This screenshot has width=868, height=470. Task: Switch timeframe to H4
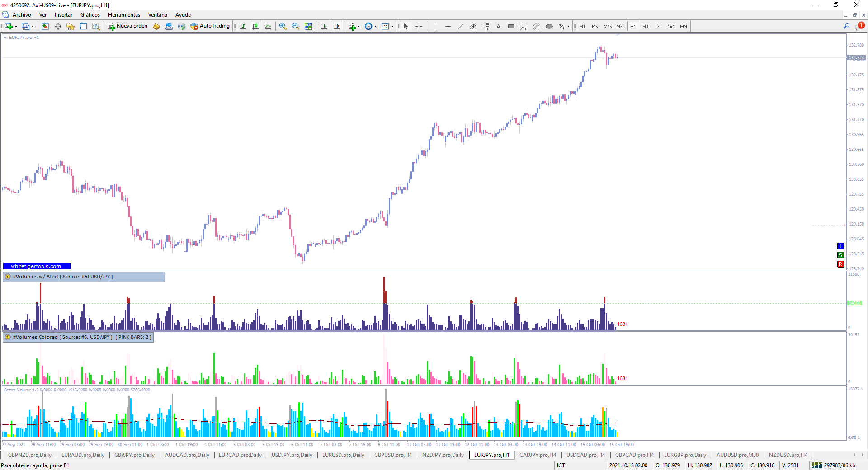(646, 26)
